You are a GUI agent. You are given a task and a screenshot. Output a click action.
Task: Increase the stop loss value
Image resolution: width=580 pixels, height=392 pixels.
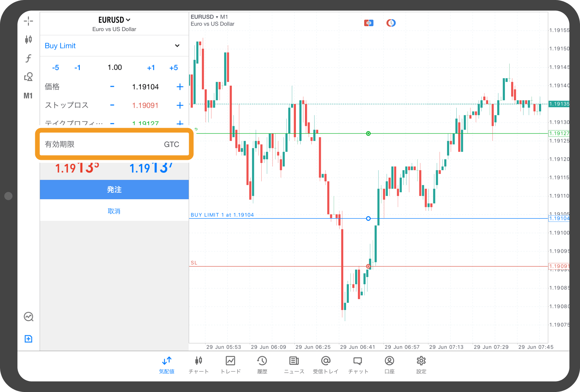click(180, 105)
